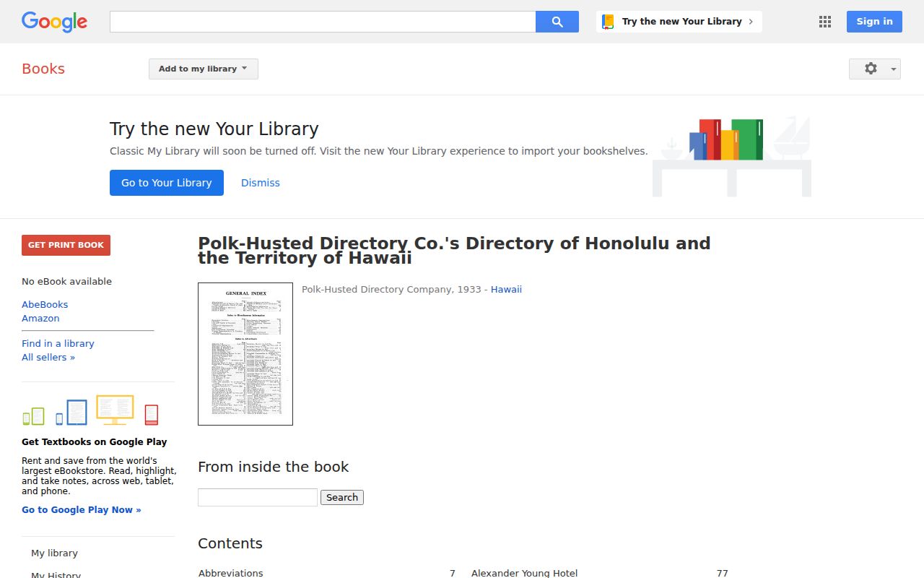Click the Google logo
The width and height of the screenshot is (924, 578).
[54, 22]
